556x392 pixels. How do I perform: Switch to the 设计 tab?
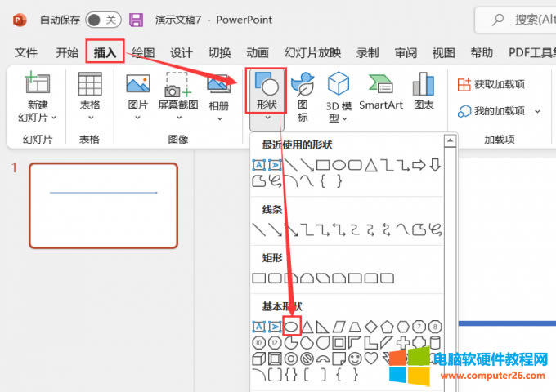coord(182,52)
